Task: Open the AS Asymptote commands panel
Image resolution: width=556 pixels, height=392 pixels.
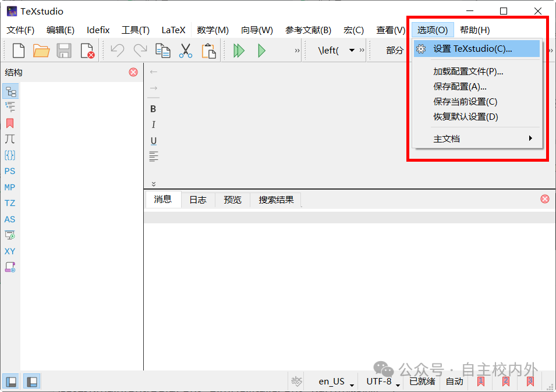Action: [10, 219]
